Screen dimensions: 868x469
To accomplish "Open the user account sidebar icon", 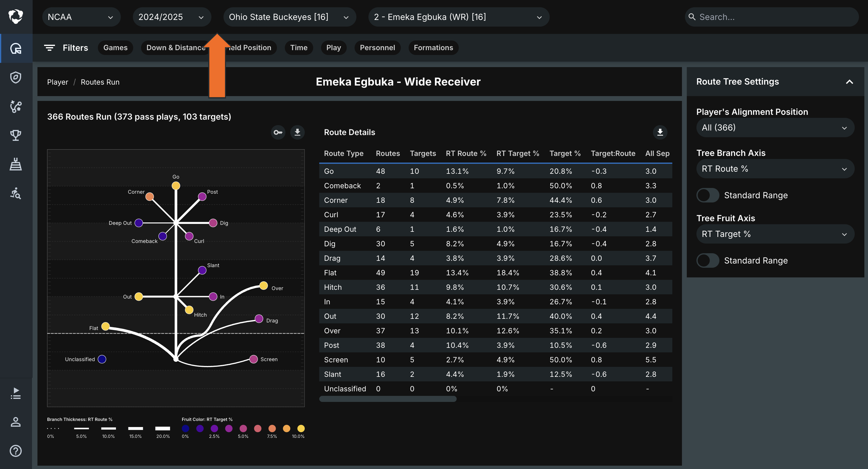I will [15, 422].
